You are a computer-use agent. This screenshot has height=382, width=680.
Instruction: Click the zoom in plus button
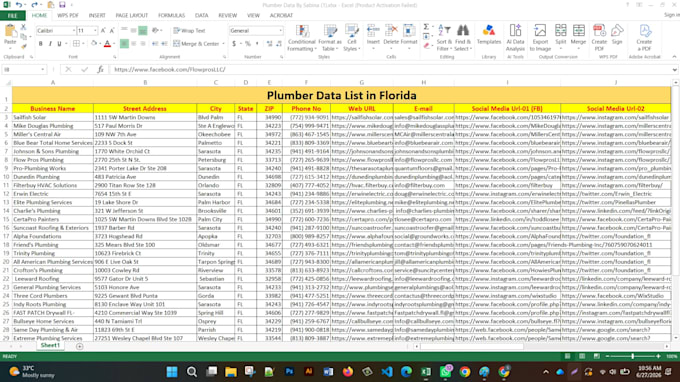pyautogui.click(x=658, y=356)
